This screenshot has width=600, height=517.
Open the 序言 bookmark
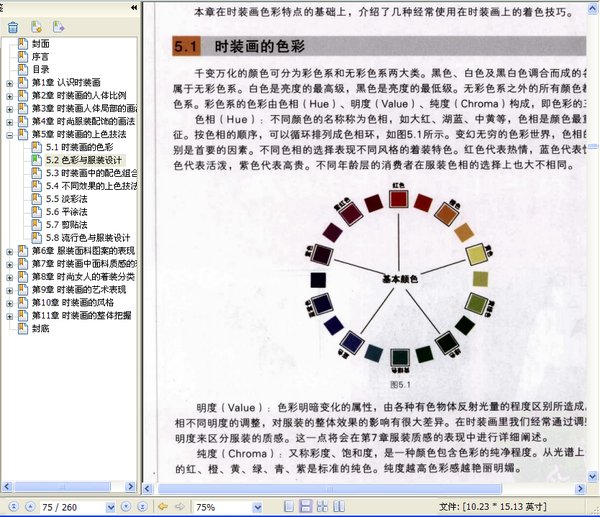[40, 57]
